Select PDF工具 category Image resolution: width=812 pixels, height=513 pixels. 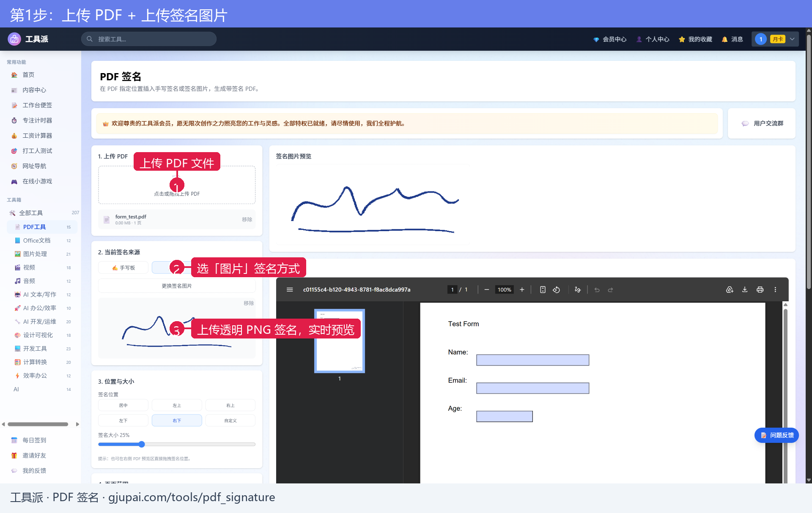click(x=42, y=227)
